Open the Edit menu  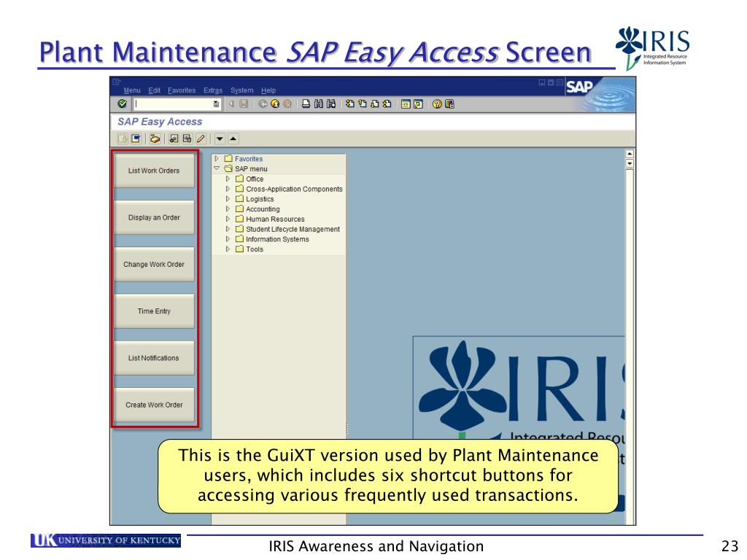point(155,90)
